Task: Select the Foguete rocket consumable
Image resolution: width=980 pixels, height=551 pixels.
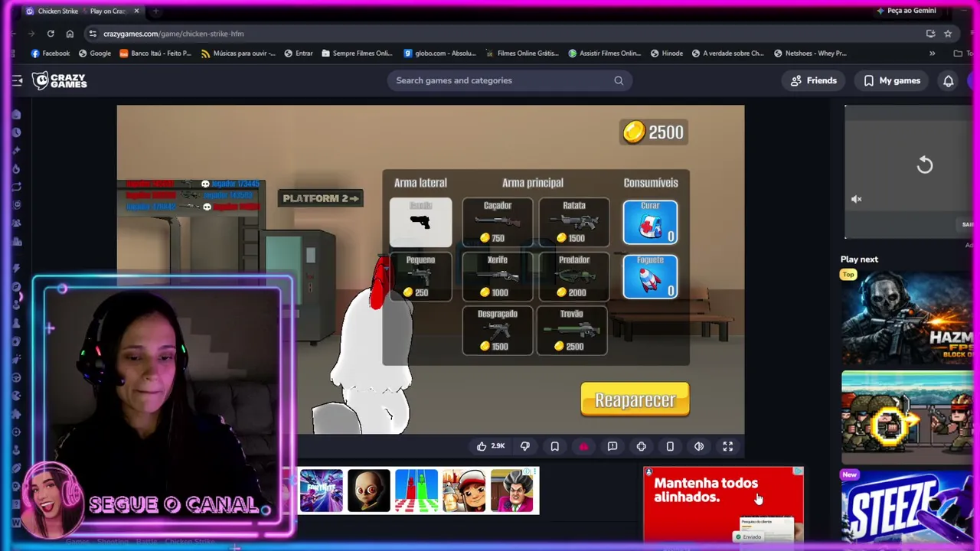Action: [650, 276]
